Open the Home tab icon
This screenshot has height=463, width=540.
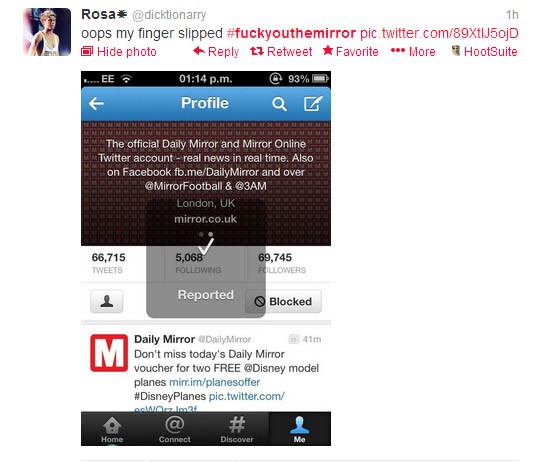112,429
